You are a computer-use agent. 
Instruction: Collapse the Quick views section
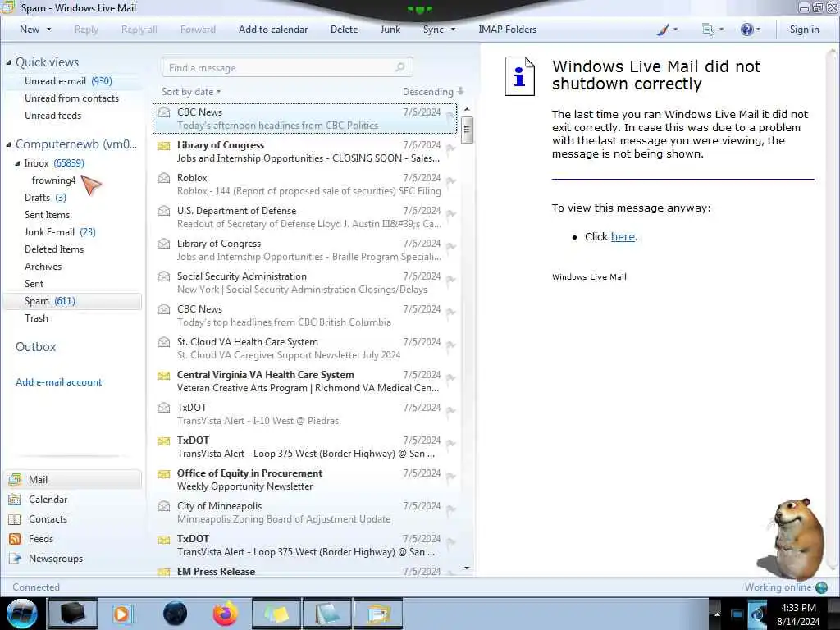click(8, 62)
